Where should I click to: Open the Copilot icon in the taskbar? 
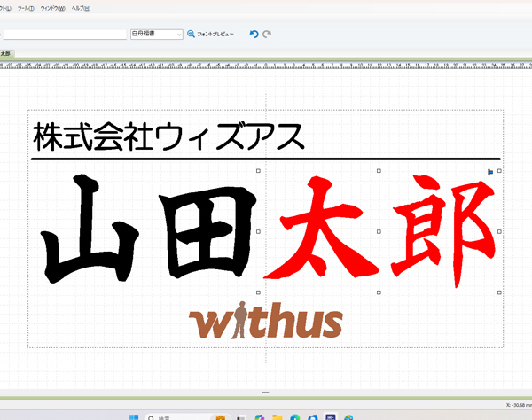point(259,416)
